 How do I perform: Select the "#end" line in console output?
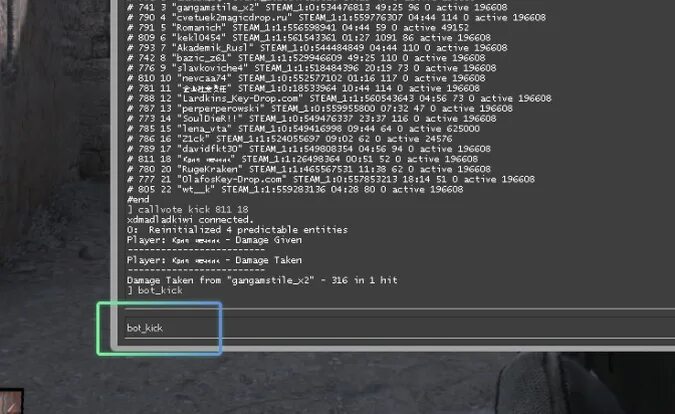138,199
